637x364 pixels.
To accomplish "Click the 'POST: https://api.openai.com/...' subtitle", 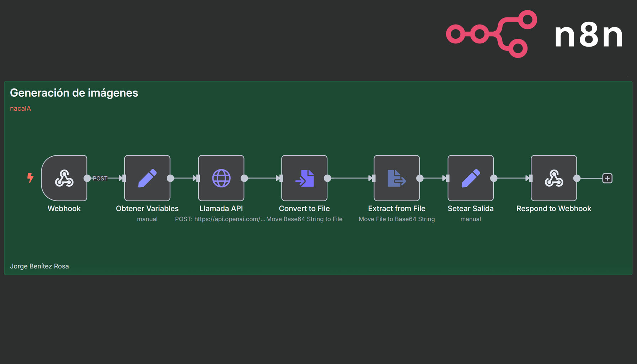I will point(220,219).
